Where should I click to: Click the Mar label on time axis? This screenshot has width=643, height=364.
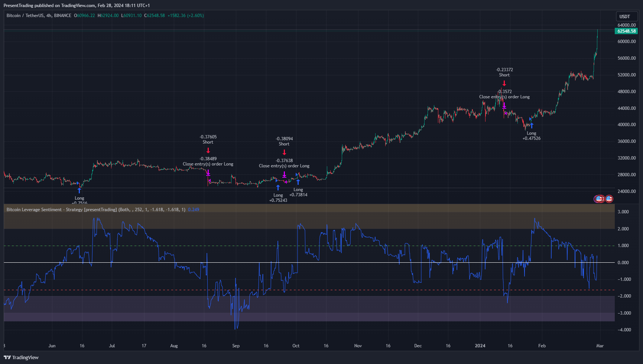[x=600, y=346]
